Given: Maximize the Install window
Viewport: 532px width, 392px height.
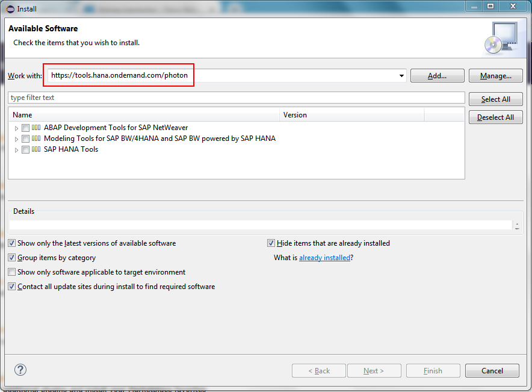Looking at the screenshot, I should pos(490,6).
